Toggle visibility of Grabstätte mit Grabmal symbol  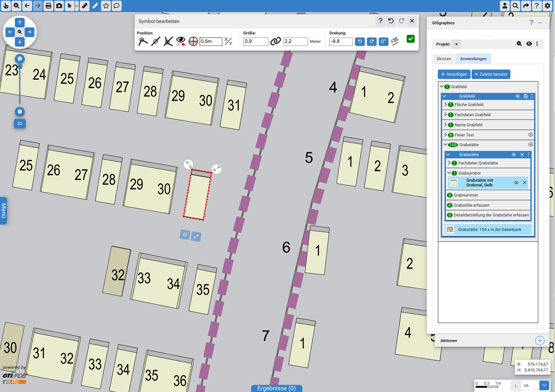(x=516, y=183)
